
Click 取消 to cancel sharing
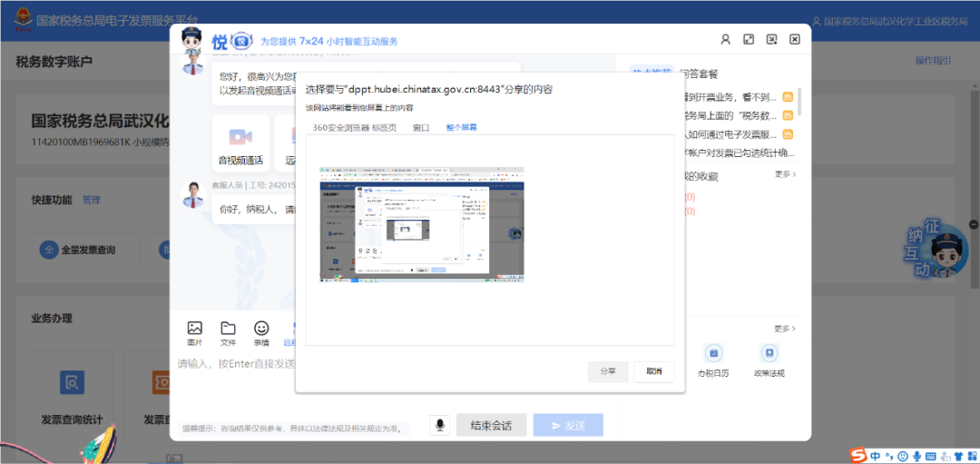[653, 371]
